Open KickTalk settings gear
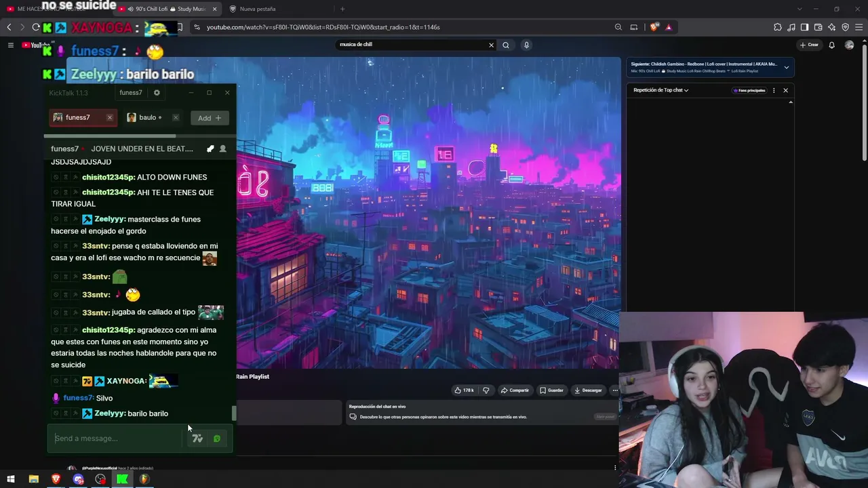This screenshot has height=488, width=868. click(157, 93)
